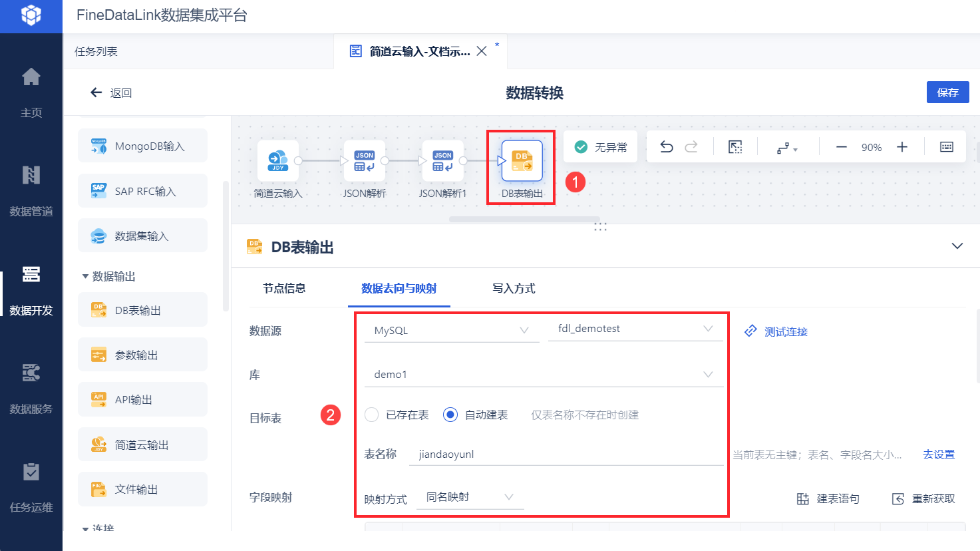
Task: Click the FineDataLink logo icon
Action: tap(31, 15)
